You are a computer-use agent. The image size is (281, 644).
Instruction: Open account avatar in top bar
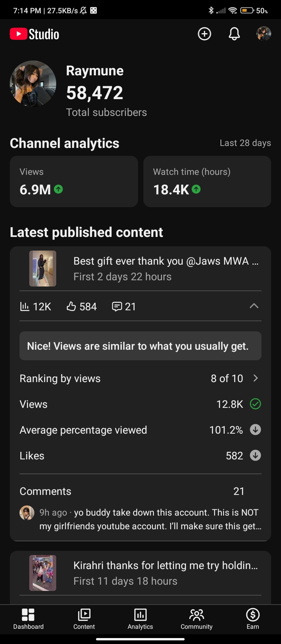point(264,34)
